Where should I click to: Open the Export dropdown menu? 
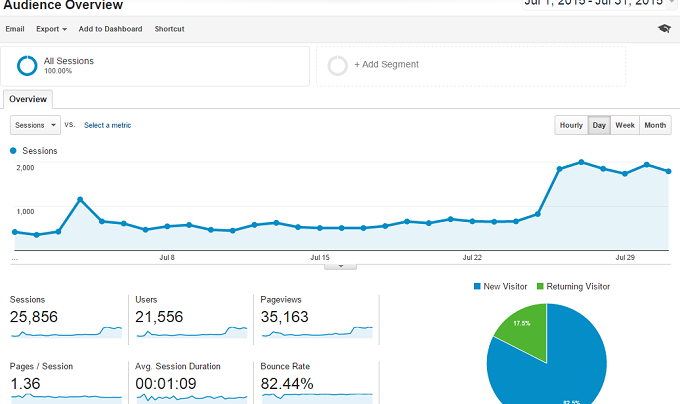pos(51,29)
